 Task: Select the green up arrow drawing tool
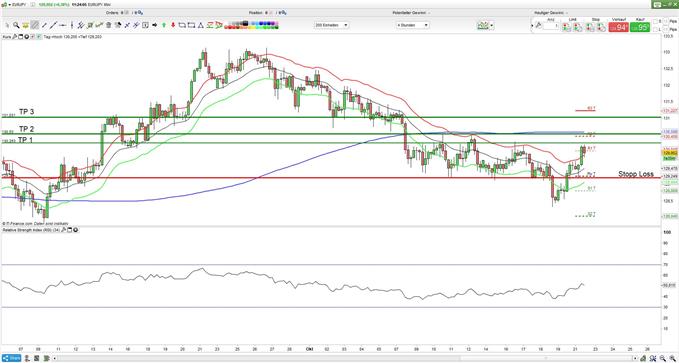pyautogui.click(x=164, y=25)
